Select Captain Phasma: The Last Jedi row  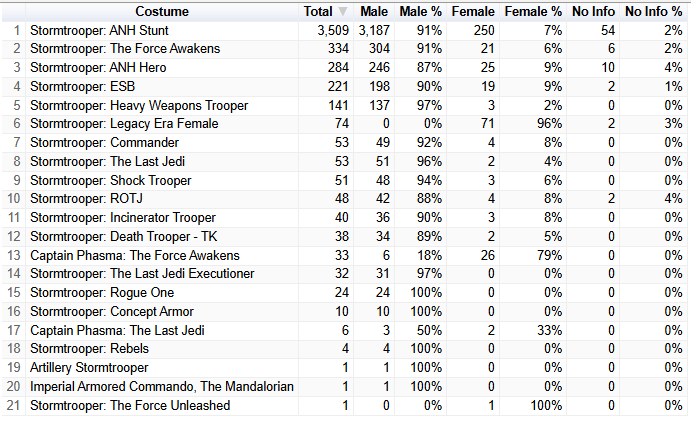point(346,330)
